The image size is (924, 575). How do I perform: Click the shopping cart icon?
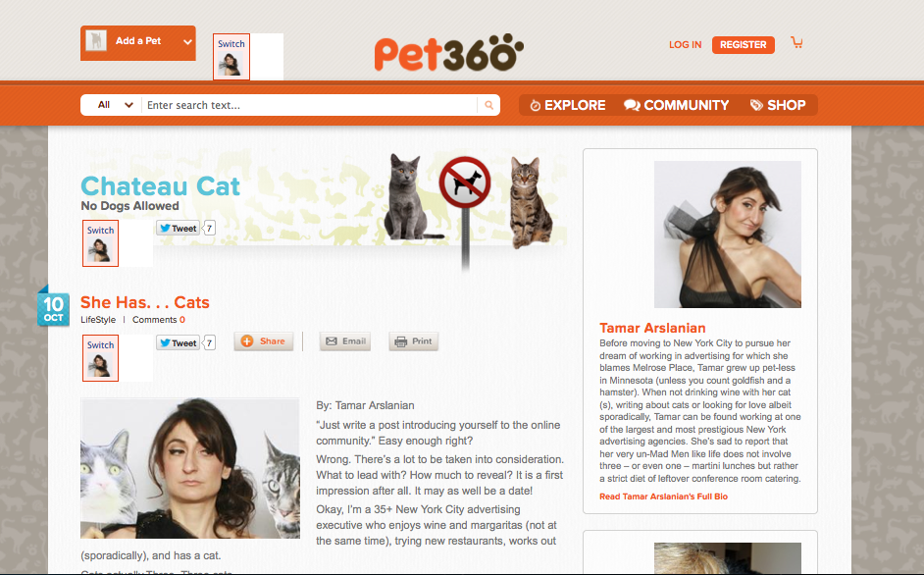796,42
